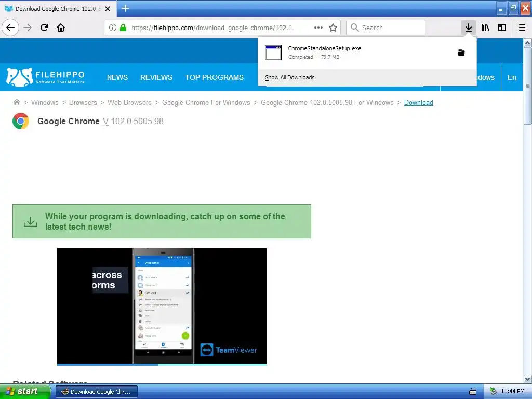Viewport: 532px width, 399px height.
Task: Show site information icon in address bar
Action: click(x=113, y=28)
